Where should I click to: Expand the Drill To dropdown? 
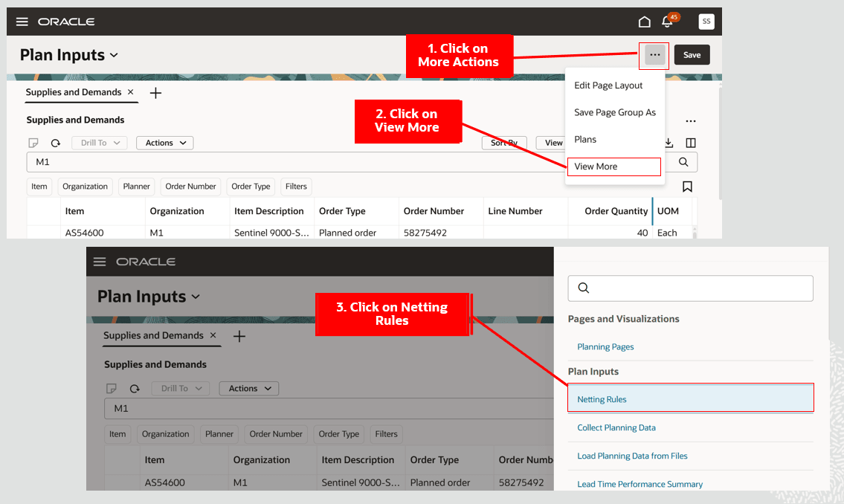[99, 142]
